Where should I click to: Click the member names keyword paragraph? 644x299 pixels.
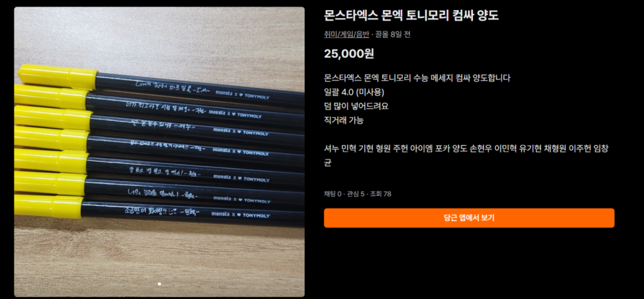tap(466, 155)
